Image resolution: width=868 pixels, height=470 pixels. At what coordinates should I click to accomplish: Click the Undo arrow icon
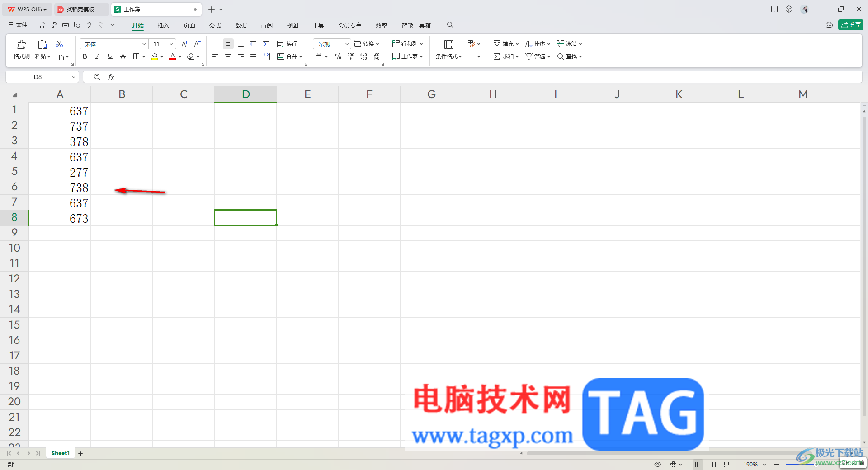coord(89,25)
